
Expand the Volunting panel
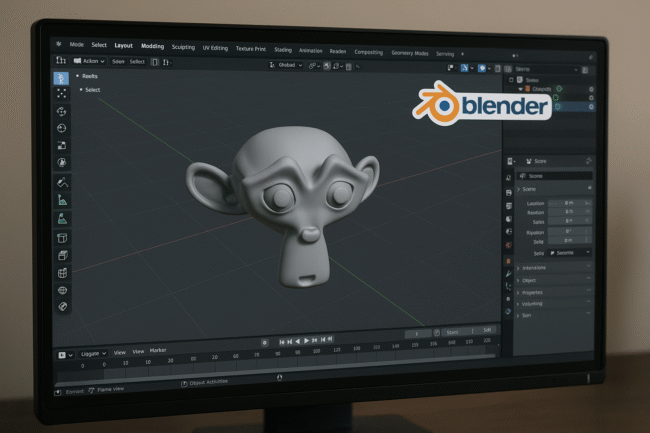[518, 304]
